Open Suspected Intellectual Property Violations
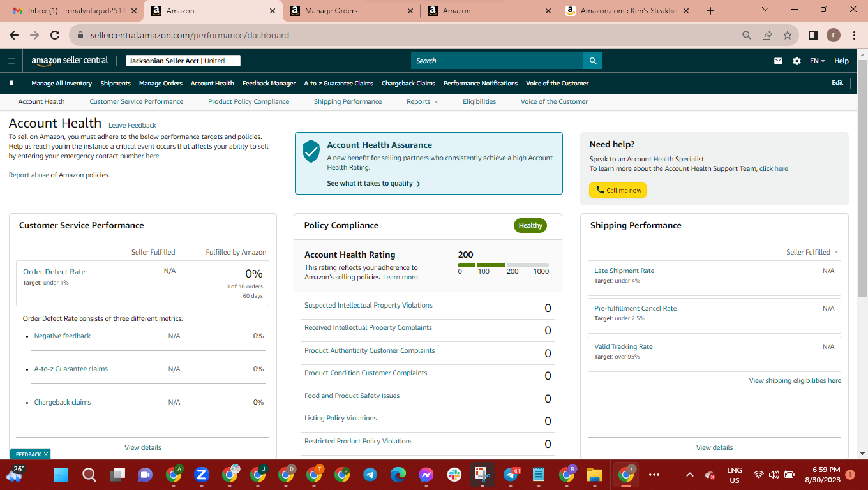The width and height of the screenshot is (868, 490). [368, 305]
